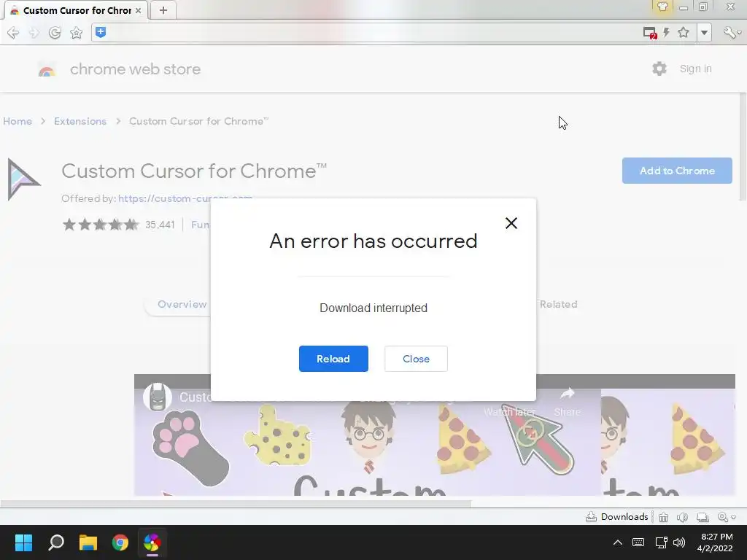
Task: Click the lightning bolt icon in the address bar
Action: click(667, 32)
